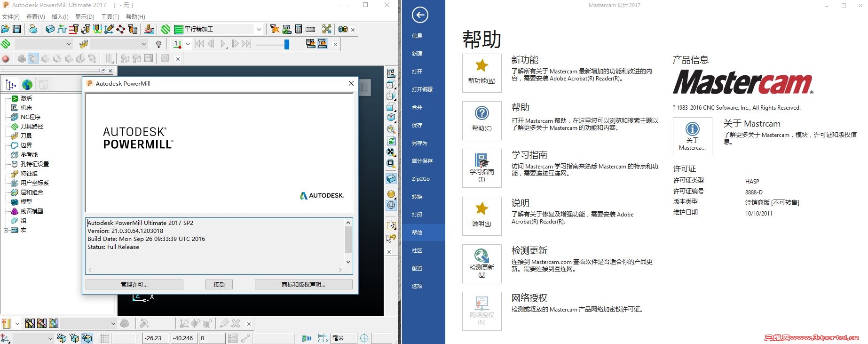Open the 关于 Mastercam info tile
Image resolution: width=868 pixels, height=344 pixels.
click(692, 136)
